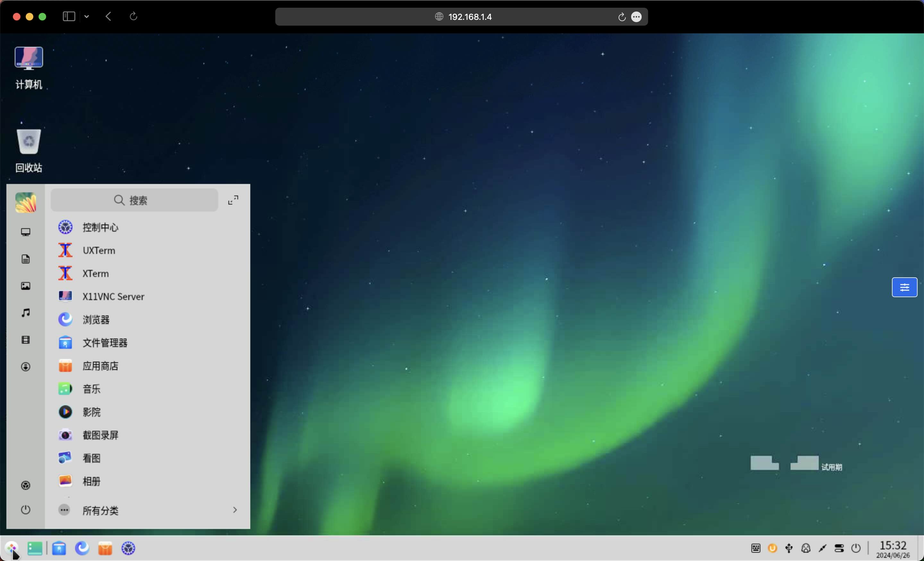Click the power icon in launcher sidebar
The height and width of the screenshot is (561, 924).
pyautogui.click(x=25, y=510)
